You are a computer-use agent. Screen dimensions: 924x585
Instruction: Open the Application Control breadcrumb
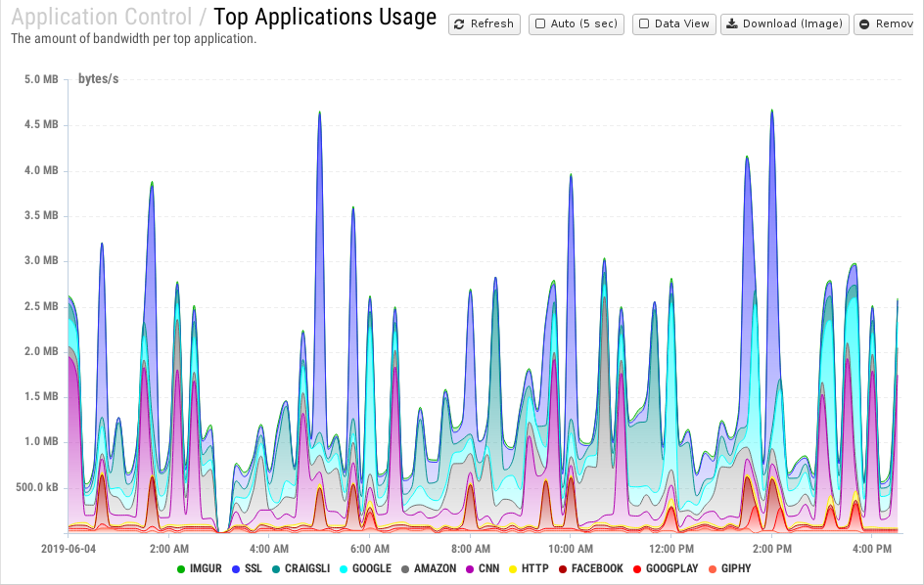click(102, 18)
